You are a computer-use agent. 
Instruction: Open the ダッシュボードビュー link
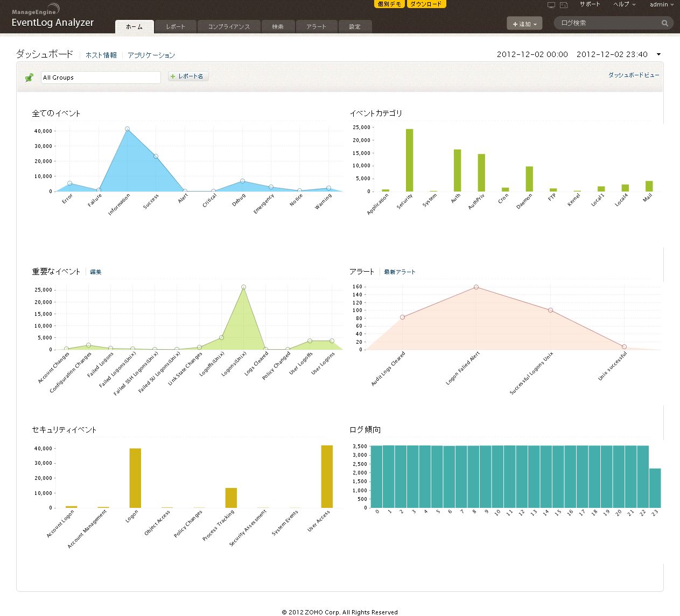(x=633, y=75)
